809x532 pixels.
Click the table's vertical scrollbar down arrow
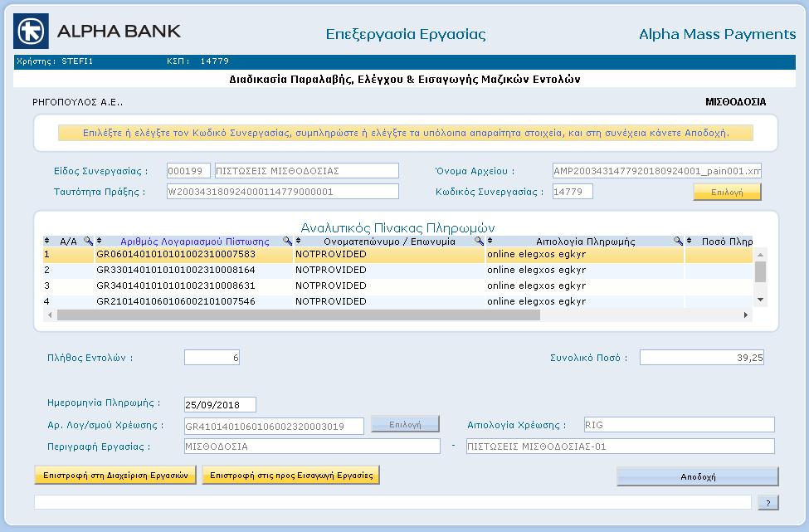[x=760, y=300]
